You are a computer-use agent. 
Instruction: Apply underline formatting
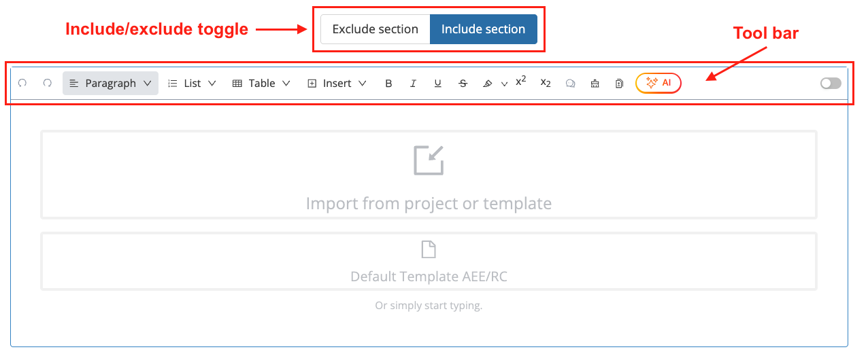pyautogui.click(x=437, y=84)
